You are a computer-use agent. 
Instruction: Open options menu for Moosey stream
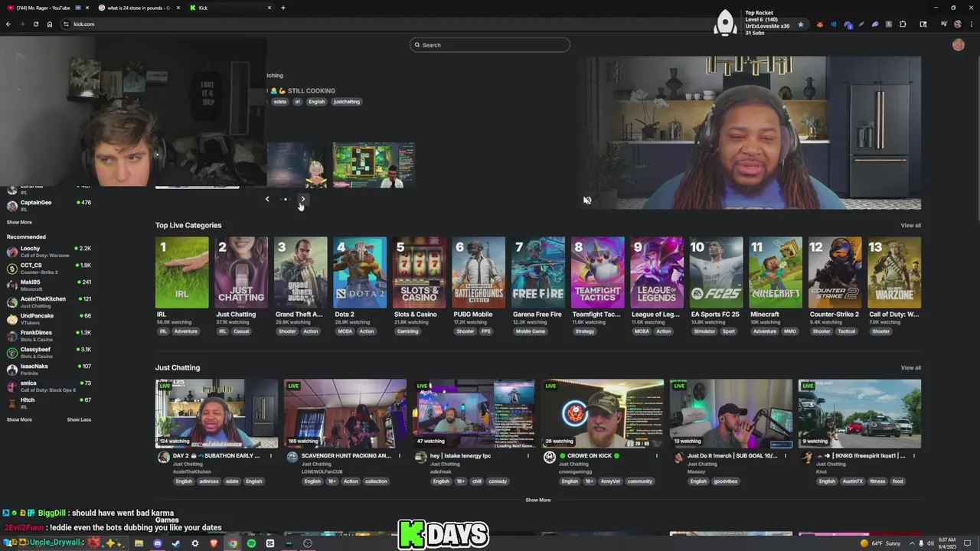point(785,456)
